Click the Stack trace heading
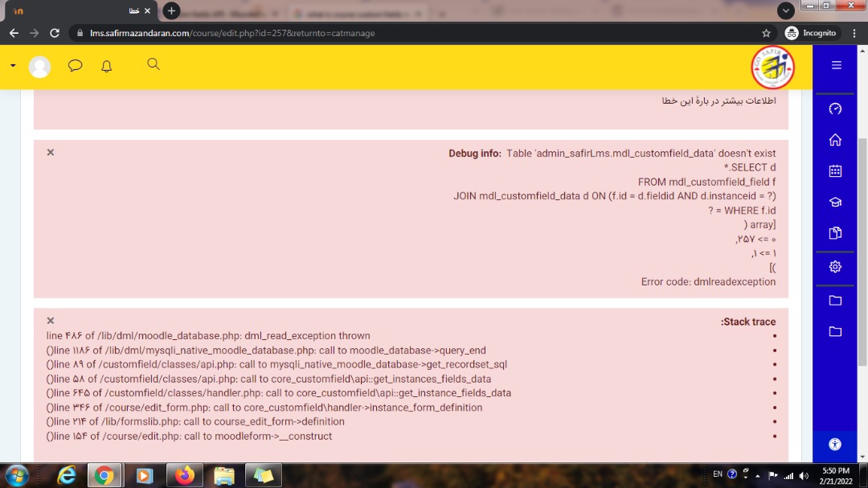 tap(748, 322)
